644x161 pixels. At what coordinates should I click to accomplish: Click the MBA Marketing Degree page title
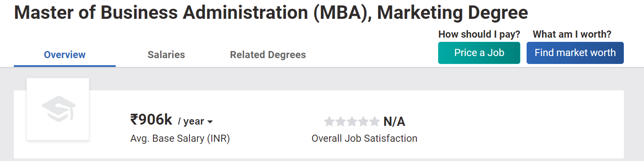pyautogui.click(x=271, y=13)
